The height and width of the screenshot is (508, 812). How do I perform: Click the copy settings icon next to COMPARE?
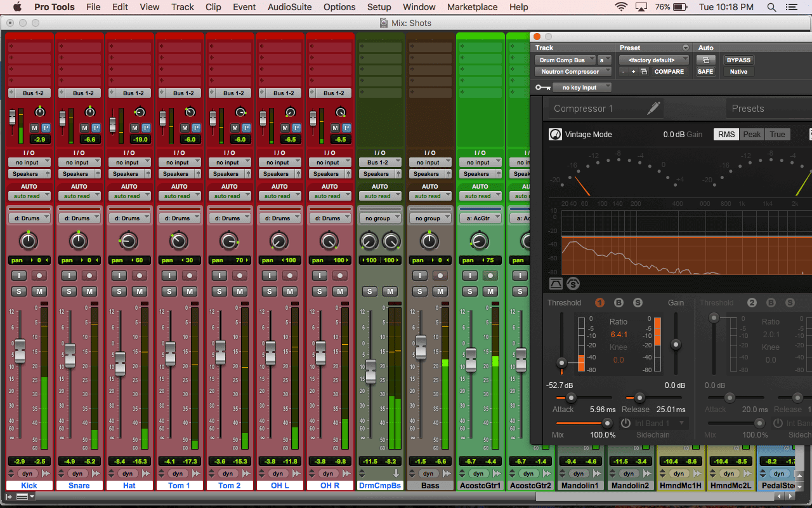click(644, 72)
